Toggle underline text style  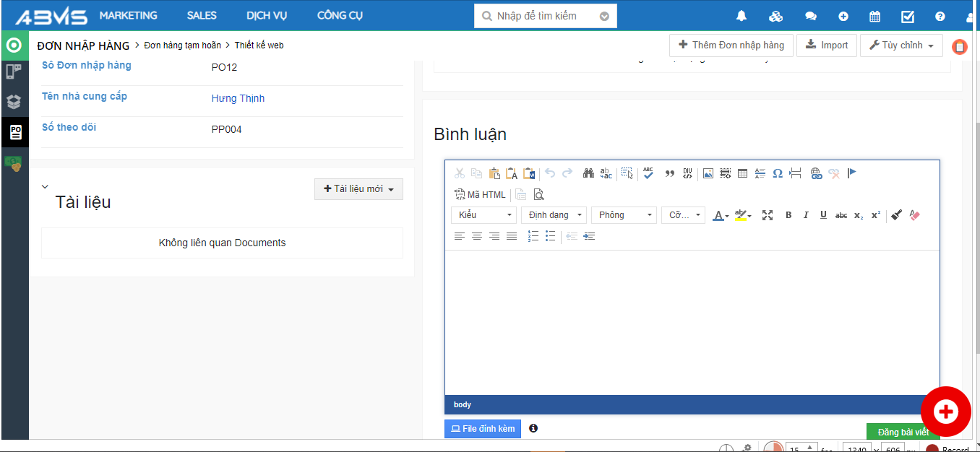pyautogui.click(x=823, y=215)
